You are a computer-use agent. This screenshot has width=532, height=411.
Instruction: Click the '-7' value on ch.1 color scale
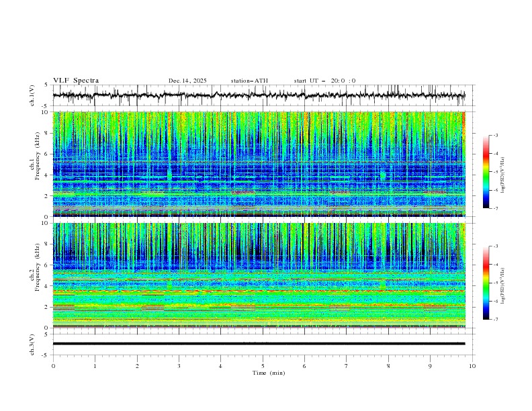coord(496,209)
